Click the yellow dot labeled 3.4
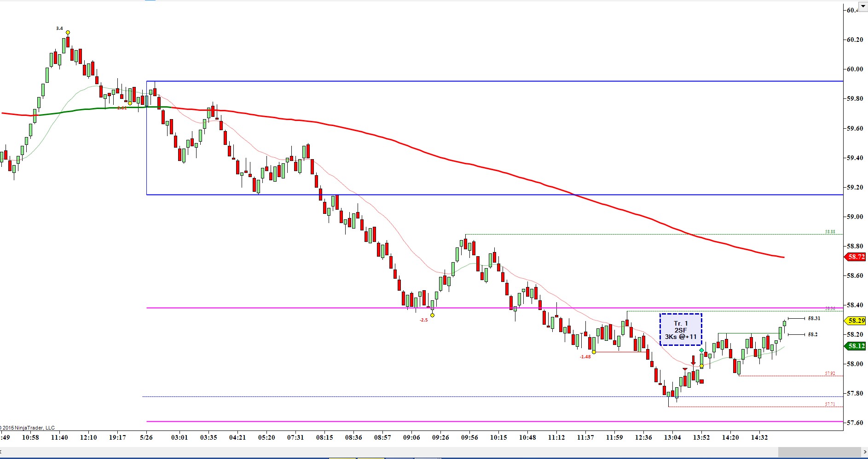 coord(68,32)
